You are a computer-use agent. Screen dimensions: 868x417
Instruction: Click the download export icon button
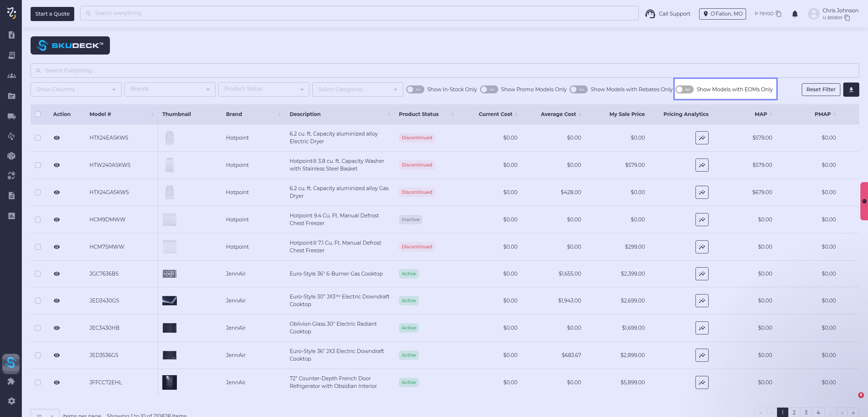point(851,89)
